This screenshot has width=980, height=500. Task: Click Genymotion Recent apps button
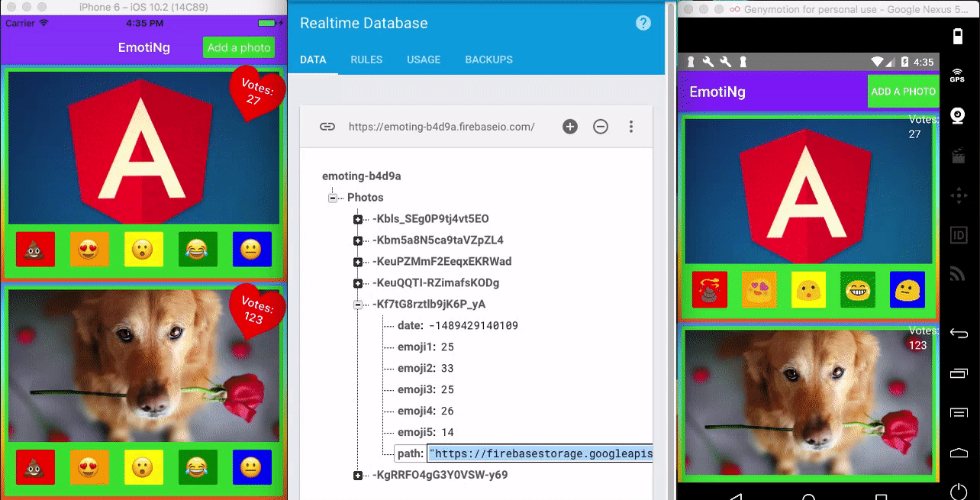click(x=959, y=373)
